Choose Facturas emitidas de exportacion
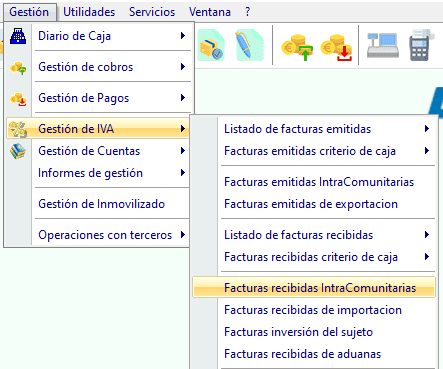The height and width of the screenshot is (369, 443). [314, 204]
